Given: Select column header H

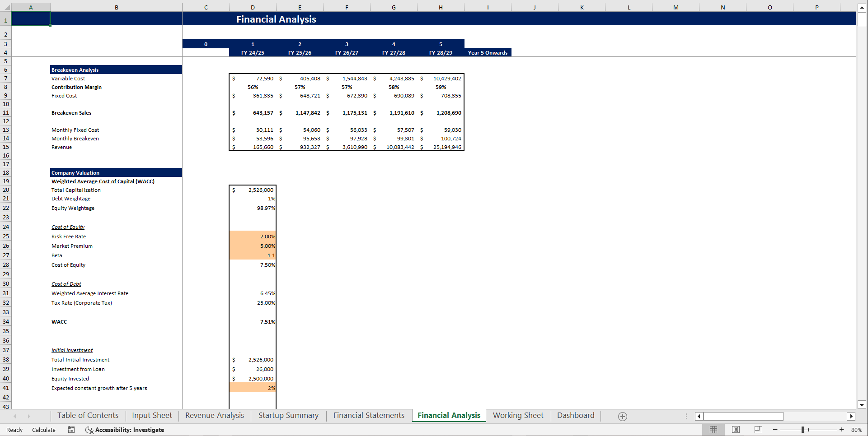Looking at the screenshot, I should tap(441, 7).
